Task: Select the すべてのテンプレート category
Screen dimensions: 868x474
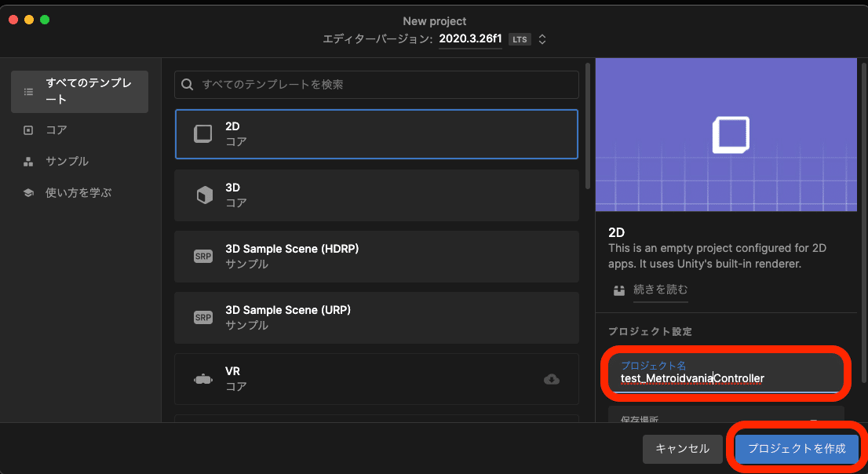Action: point(79,91)
